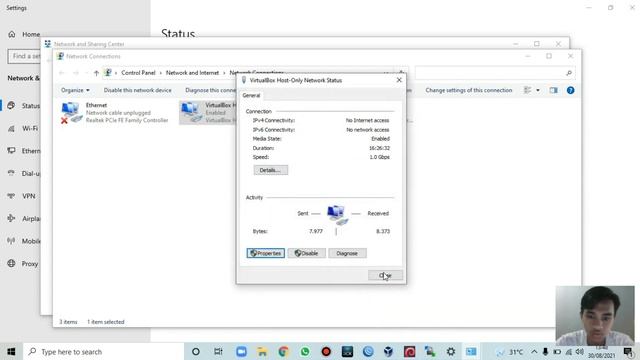Open the red record app on taskbar
The width and height of the screenshot is (640, 360).
point(326,351)
